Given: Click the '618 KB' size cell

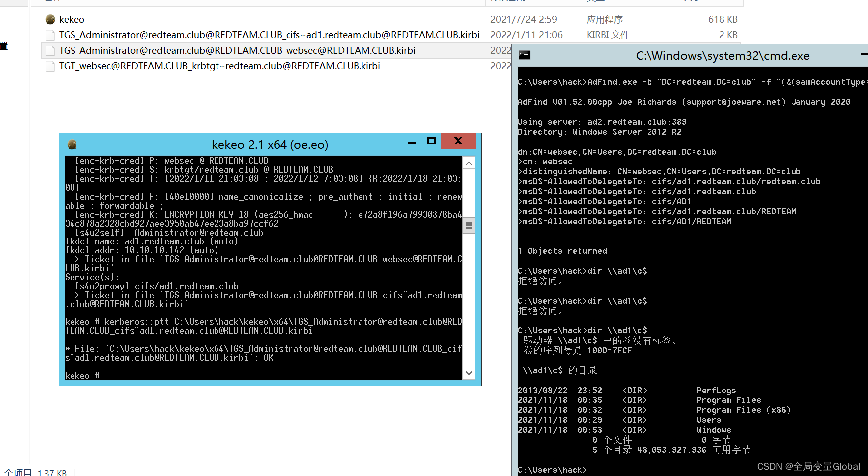Looking at the screenshot, I should click(x=723, y=19).
